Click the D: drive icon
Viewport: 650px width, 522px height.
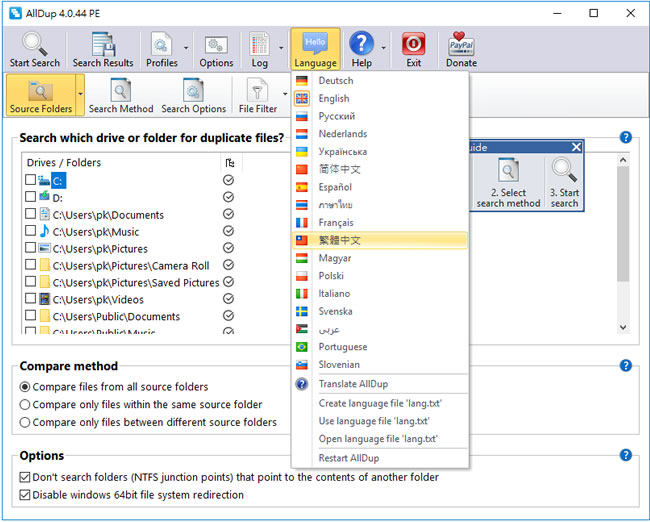[x=44, y=197]
